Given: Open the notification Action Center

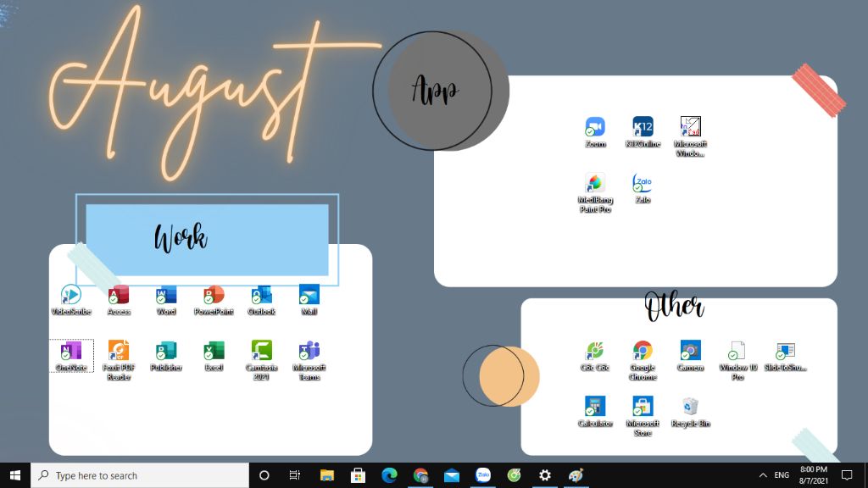Looking at the screenshot, I should 847,475.
